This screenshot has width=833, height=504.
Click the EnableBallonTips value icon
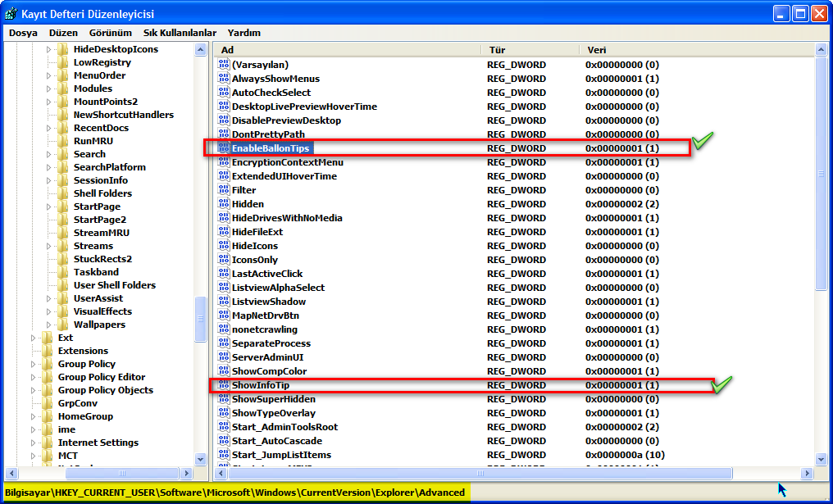pyautogui.click(x=224, y=148)
